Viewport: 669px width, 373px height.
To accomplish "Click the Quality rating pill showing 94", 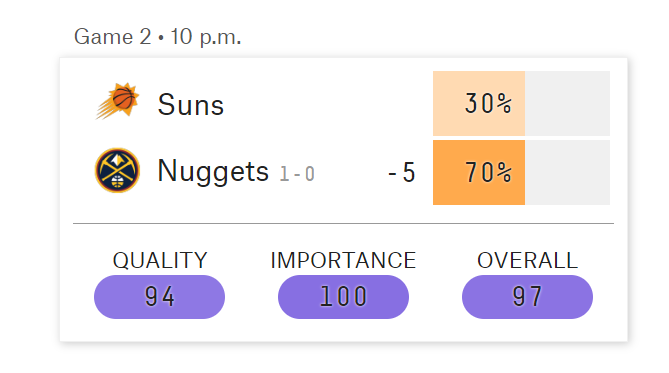I will coord(159,297).
